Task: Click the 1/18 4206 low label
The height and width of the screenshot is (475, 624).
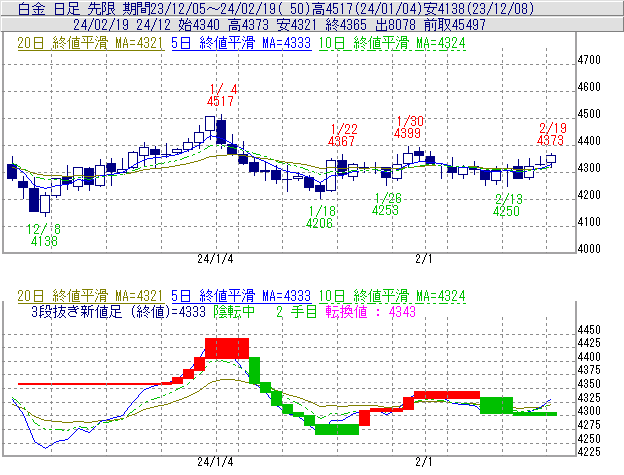Action: (x=321, y=217)
